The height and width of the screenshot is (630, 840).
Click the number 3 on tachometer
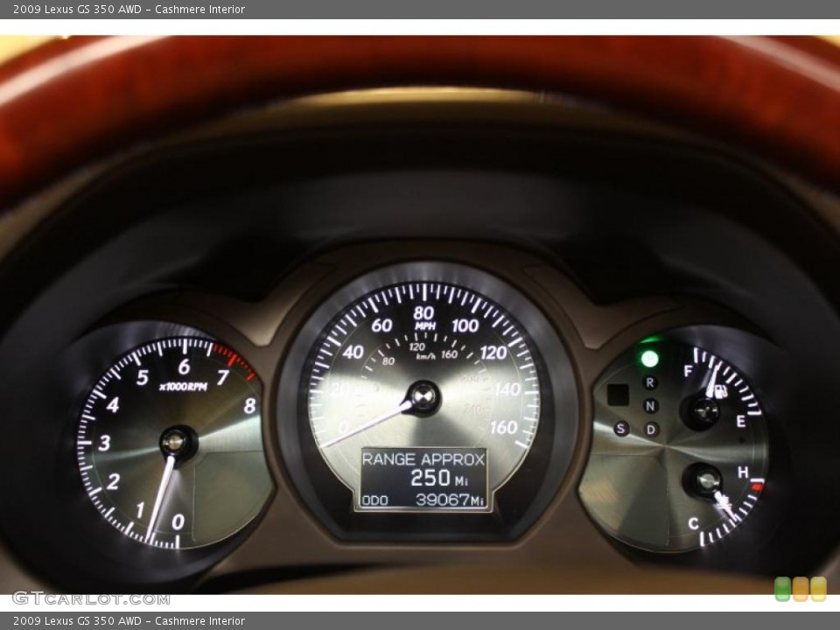(x=104, y=443)
